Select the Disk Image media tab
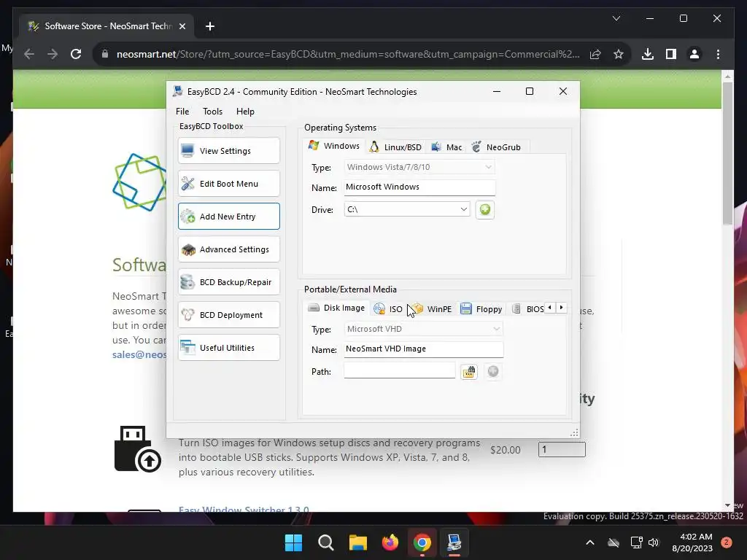Image resolution: width=747 pixels, height=560 pixels. click(337, 308)
